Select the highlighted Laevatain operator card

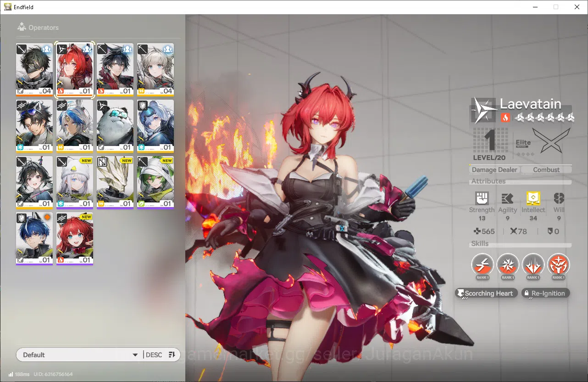[x=75, y=69]
